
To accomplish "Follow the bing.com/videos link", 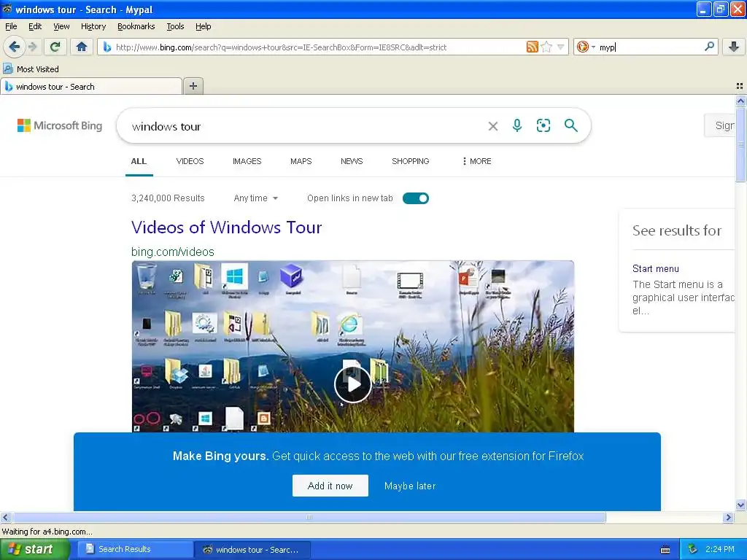I will (x=172, y=252).
